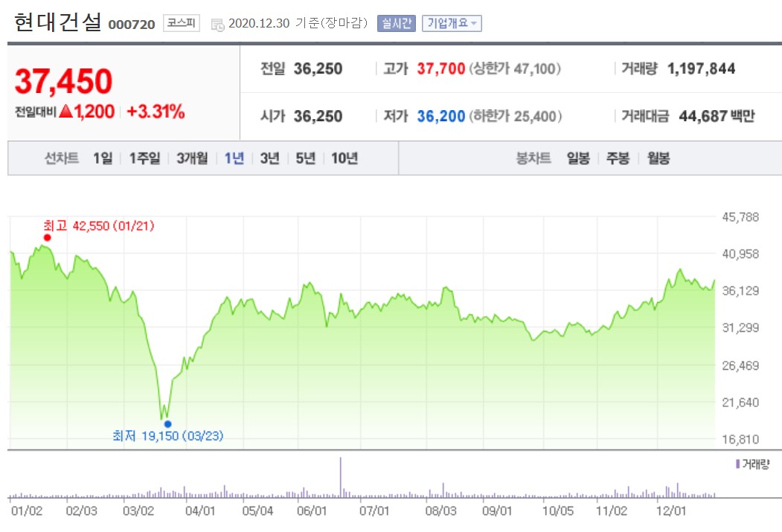Screen dimensions: 782x532
Task: Click the stock code 000720
Action: [x=132, y=25]
